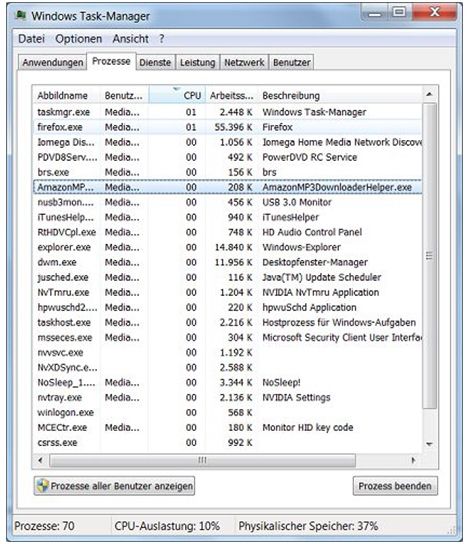
Task: Click the shield icon on Prozesse aller Benutzer
Action: [x=43, y=486]
